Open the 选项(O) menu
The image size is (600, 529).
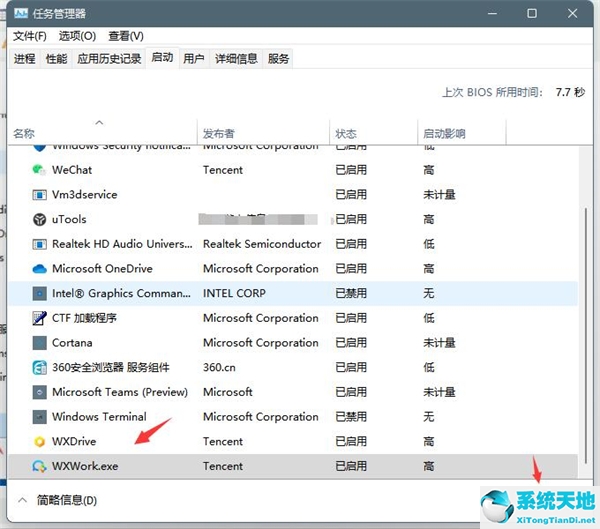[x=77, y=36]
